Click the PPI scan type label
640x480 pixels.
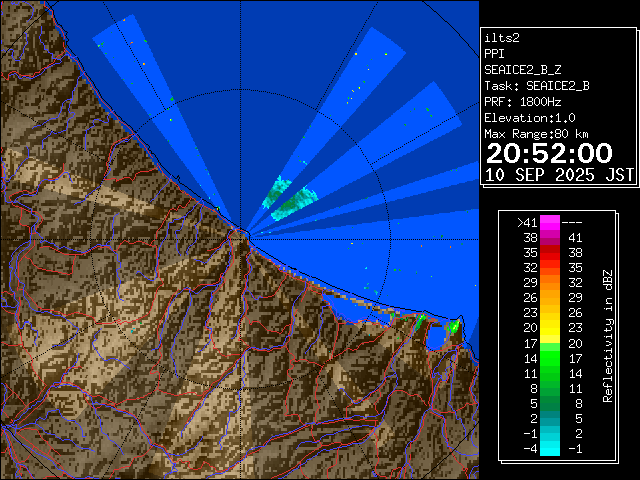(x=494, y=53)
